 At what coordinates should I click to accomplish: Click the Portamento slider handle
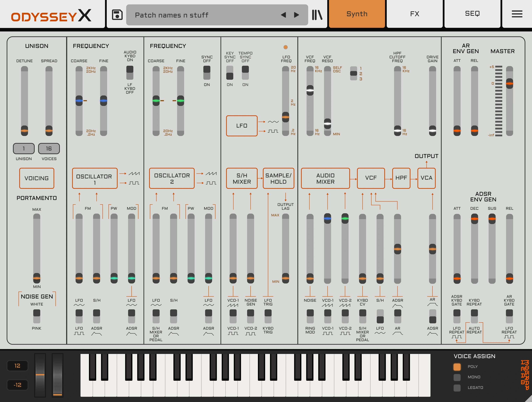point(37,278)
